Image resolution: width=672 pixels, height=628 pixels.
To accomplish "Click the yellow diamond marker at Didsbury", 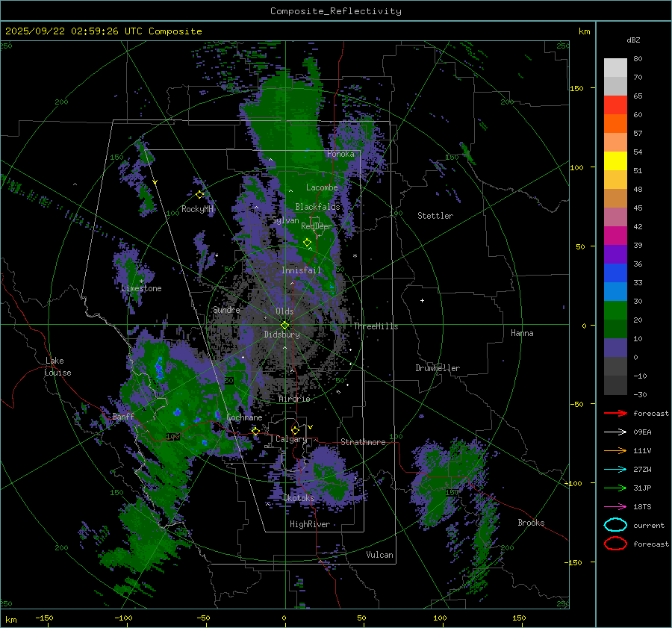I will click(x=284, y=325).
